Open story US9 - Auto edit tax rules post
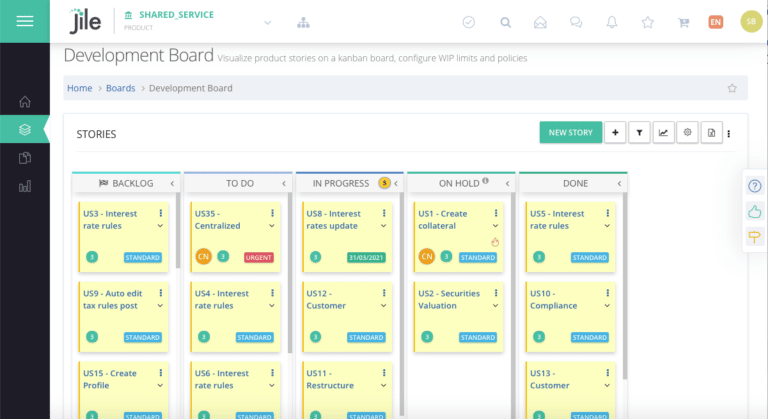The height and width of the screenshot is (419, 768). pos(113,299)
